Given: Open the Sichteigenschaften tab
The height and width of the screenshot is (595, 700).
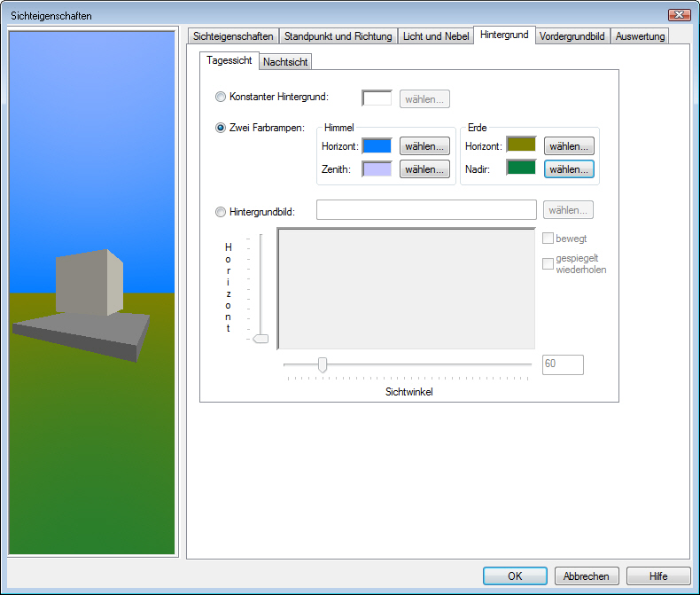Looking at the screenshot, I should [x=233, y=36].
